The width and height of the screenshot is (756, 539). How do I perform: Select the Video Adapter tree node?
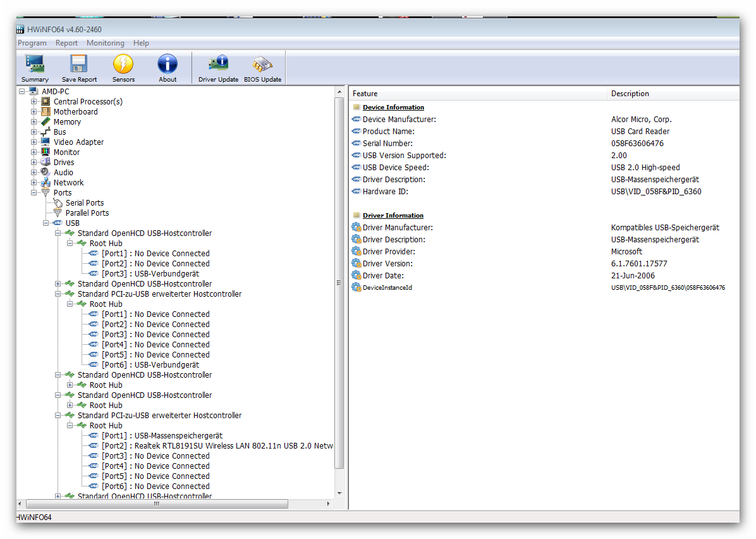78,142
